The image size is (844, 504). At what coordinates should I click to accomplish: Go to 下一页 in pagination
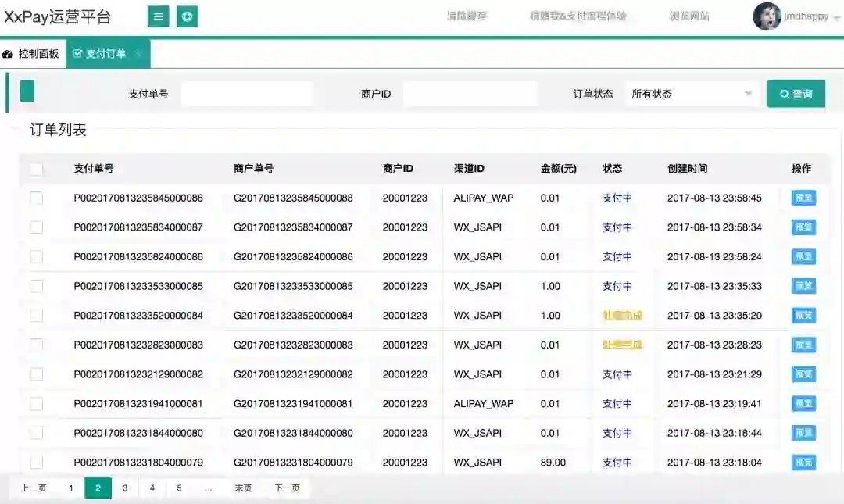287,488
